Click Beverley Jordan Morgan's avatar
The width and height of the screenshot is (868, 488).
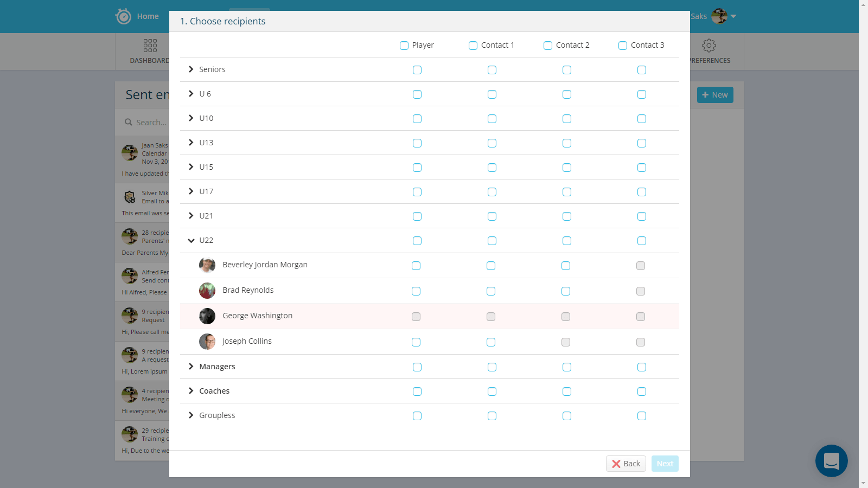207,265
